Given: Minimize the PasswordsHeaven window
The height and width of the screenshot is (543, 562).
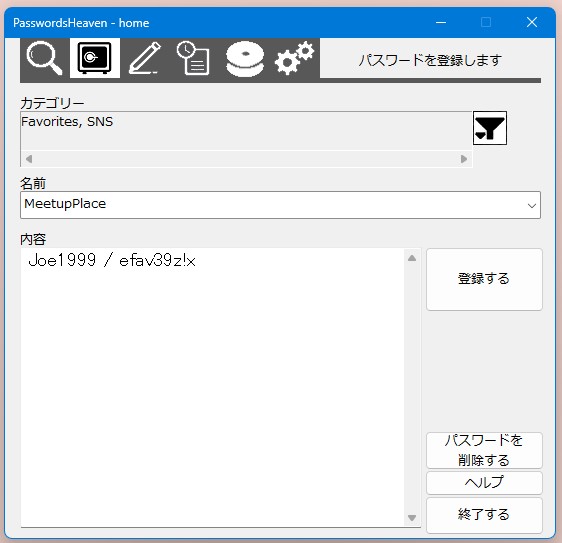Looking at the screenshot, I should pyautogui.click(x=441, y=23).
